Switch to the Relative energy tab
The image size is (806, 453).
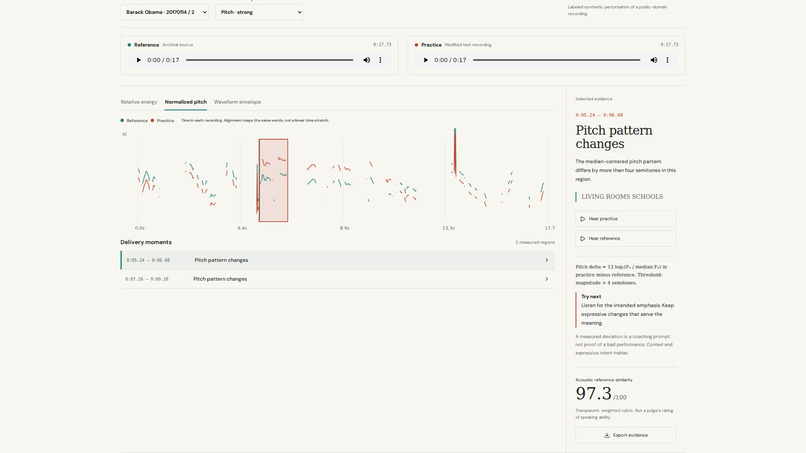click(x=139, y=102)
